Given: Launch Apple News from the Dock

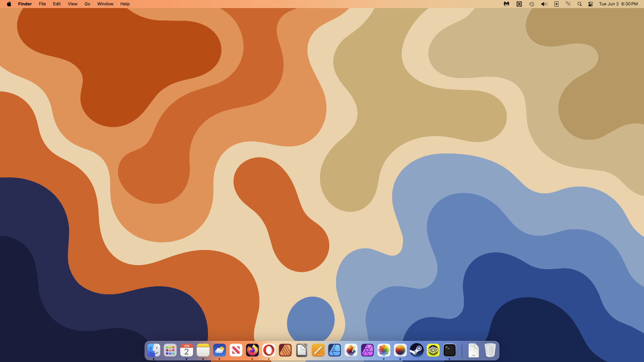Looking at the screenshot, I should [236, 351].
